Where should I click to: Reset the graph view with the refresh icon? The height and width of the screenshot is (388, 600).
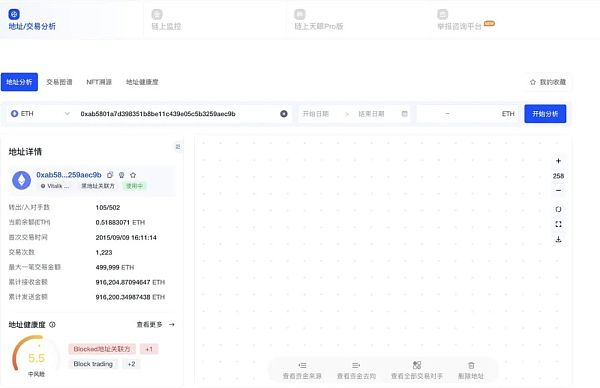(x=558, y=209)
